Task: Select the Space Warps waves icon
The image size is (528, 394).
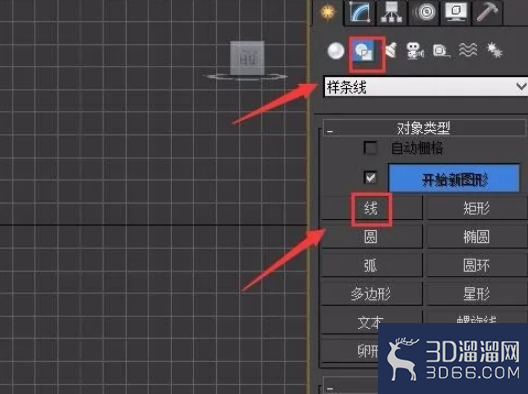Action: (x=468, y=51)
